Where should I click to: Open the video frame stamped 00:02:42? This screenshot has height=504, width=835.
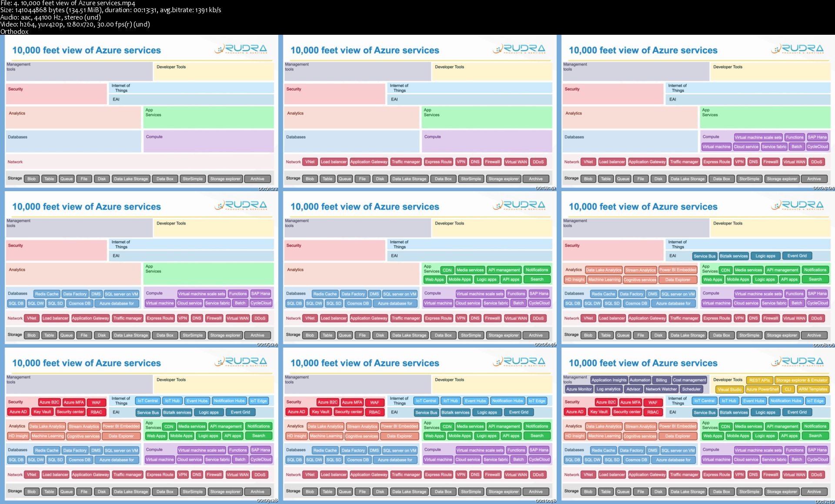coord(417,112)
